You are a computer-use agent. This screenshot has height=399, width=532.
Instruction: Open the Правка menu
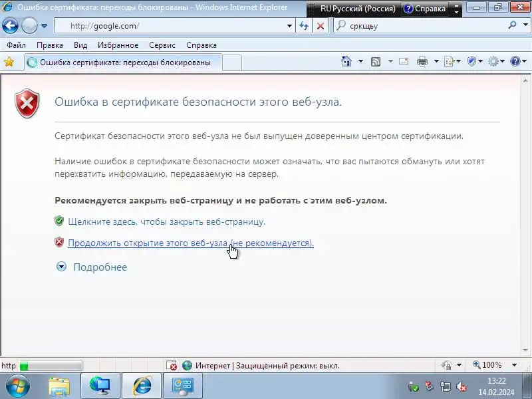click(49, 45)
